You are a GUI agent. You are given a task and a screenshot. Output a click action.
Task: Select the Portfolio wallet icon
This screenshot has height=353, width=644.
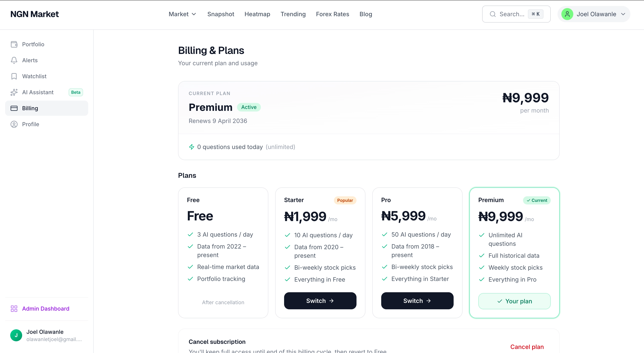coord(14,44)
